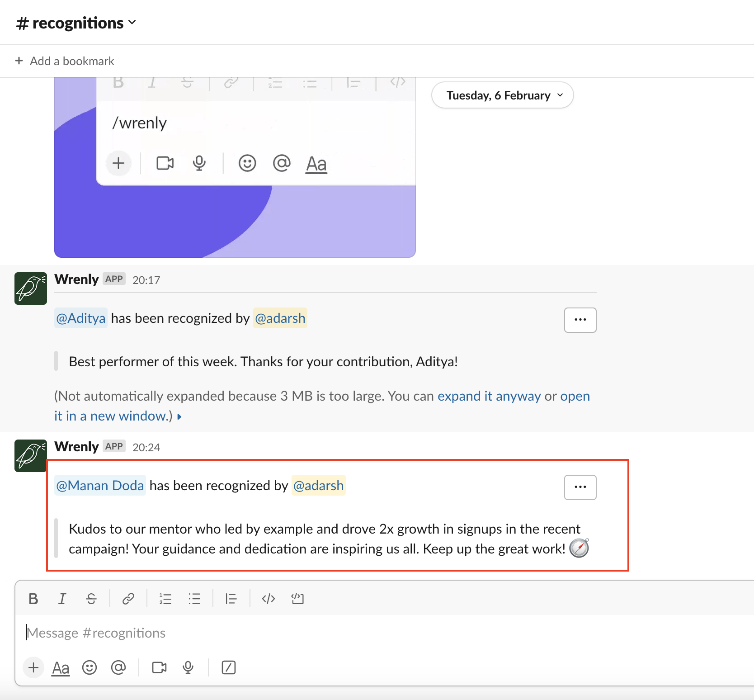
Task: Open the /wrenly tutorial image thumbnail
Action: pos(235,167)
